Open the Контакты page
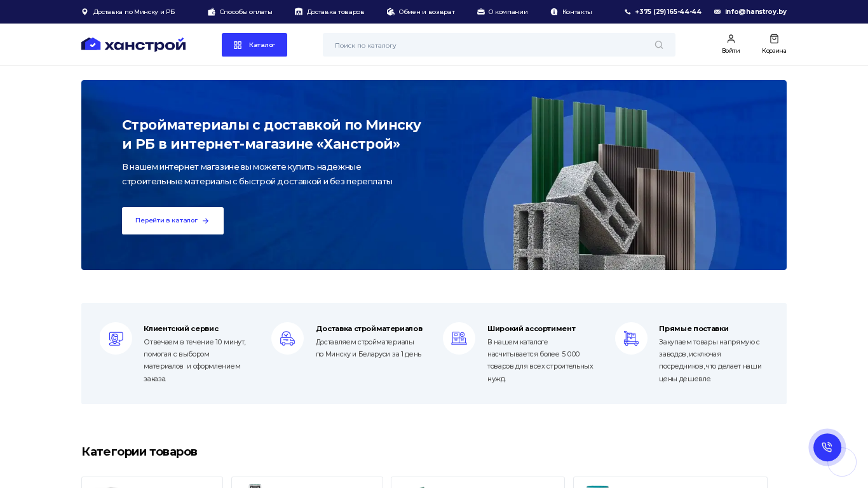Viewport: 868px width, 488px height. point(576,12)
